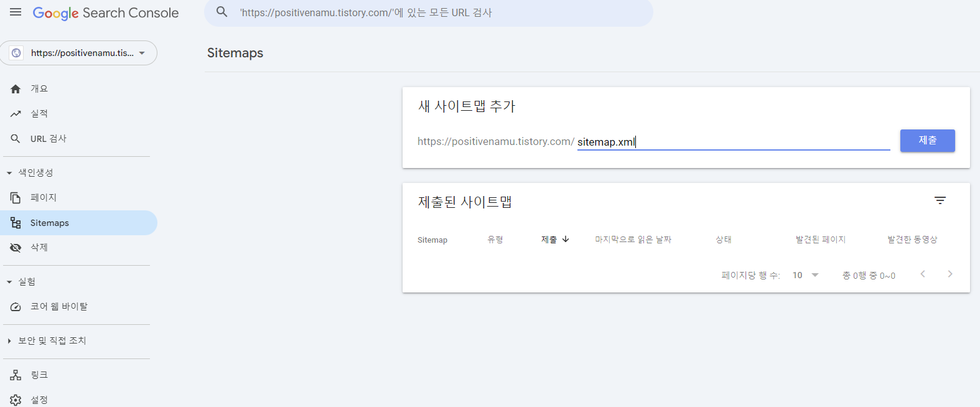
Task: Sort by 발견된 페이지 column header
Action: [821, 240]
